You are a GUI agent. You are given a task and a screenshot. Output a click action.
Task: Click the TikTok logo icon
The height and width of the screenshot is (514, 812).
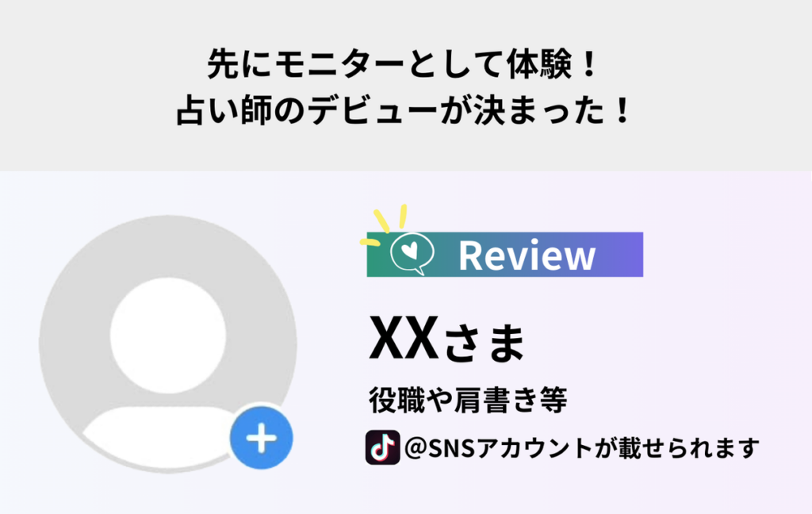tap(383, 447)
